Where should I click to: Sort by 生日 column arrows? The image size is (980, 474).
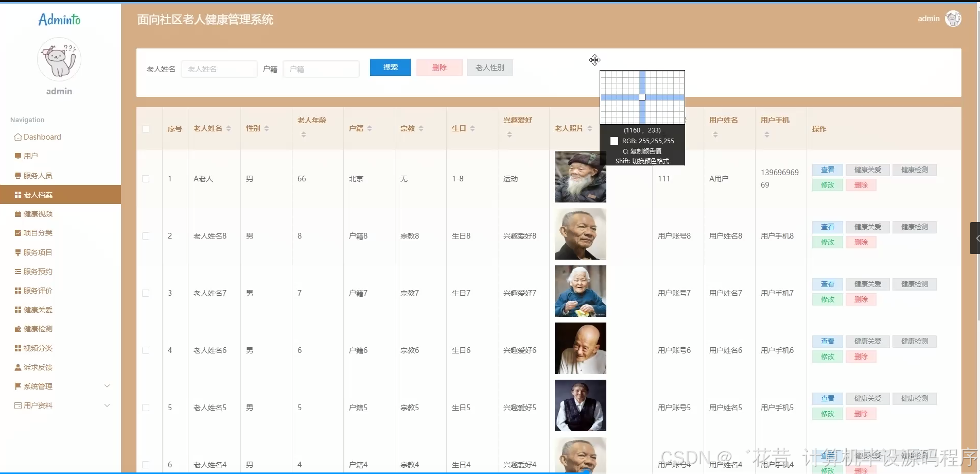pos(472,128)
